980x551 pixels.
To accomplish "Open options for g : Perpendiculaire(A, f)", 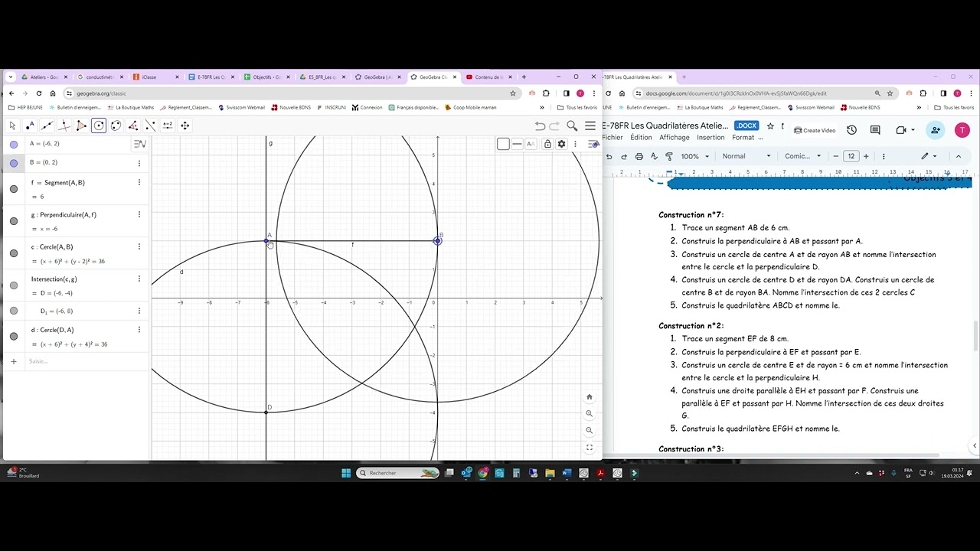I will coord(139,214).
